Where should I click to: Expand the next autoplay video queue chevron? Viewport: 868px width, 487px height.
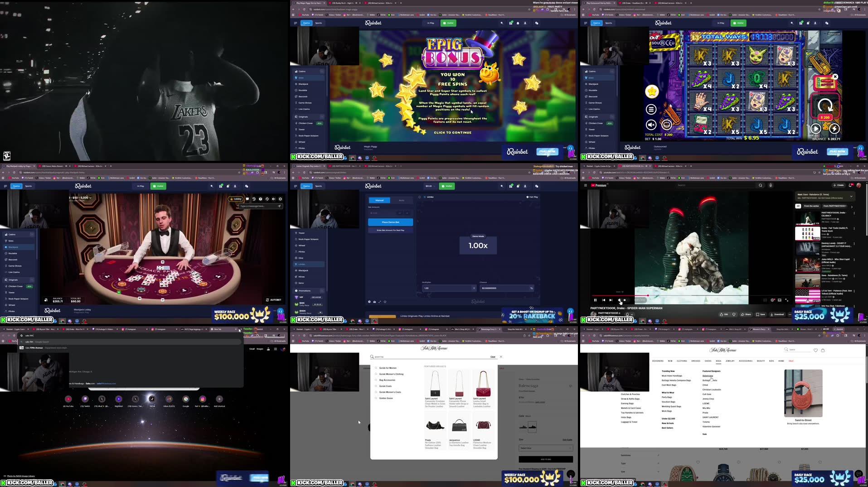point(852,196)
